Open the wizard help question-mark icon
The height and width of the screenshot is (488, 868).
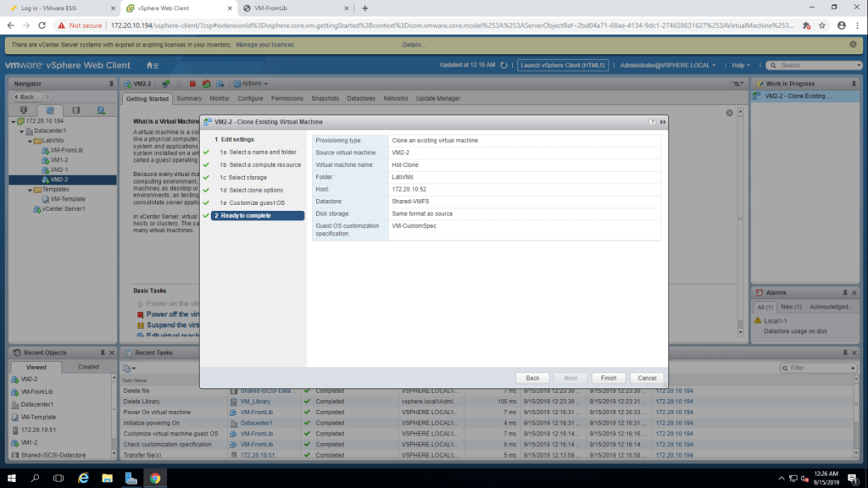click(653, 122)
